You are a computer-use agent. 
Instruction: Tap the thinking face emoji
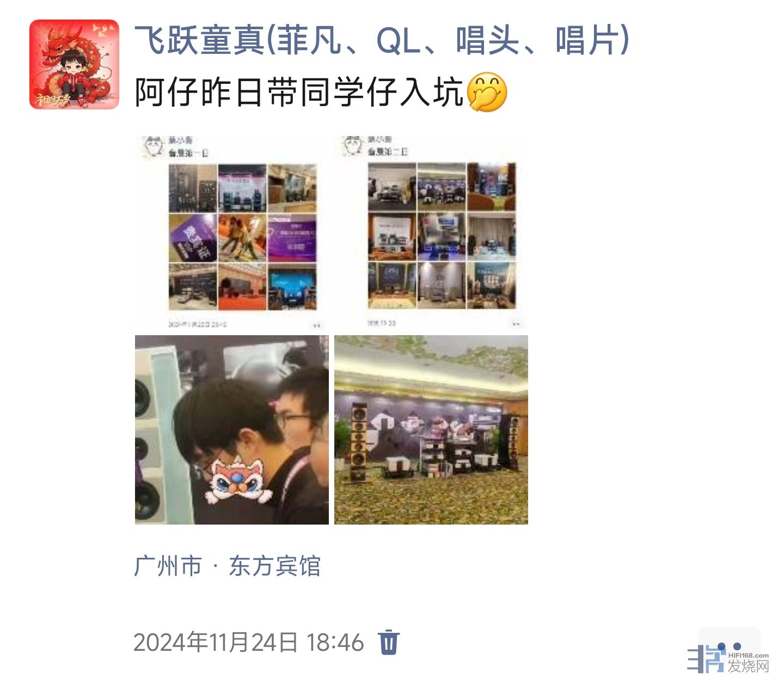487,93
